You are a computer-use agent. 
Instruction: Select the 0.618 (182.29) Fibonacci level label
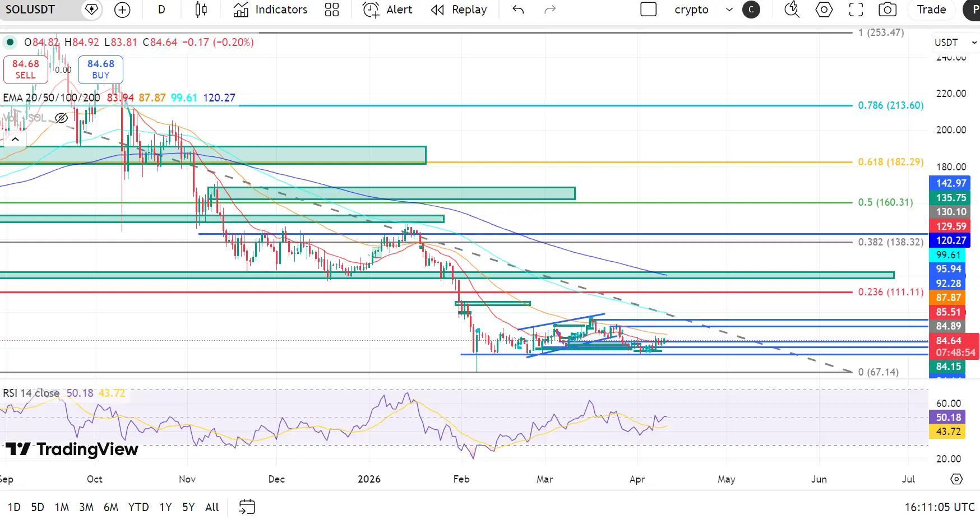point(890,162)
